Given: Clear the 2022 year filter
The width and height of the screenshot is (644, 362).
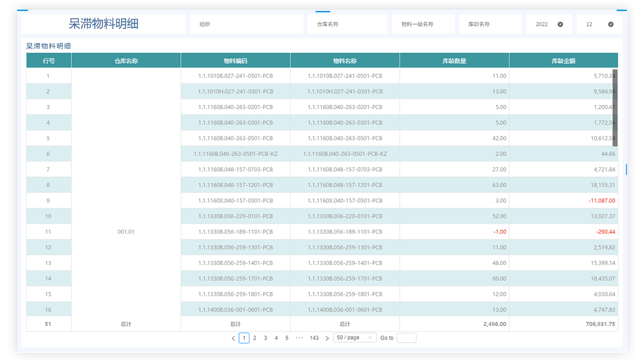Looking at the screenshot, I should (x=560, y=24).
